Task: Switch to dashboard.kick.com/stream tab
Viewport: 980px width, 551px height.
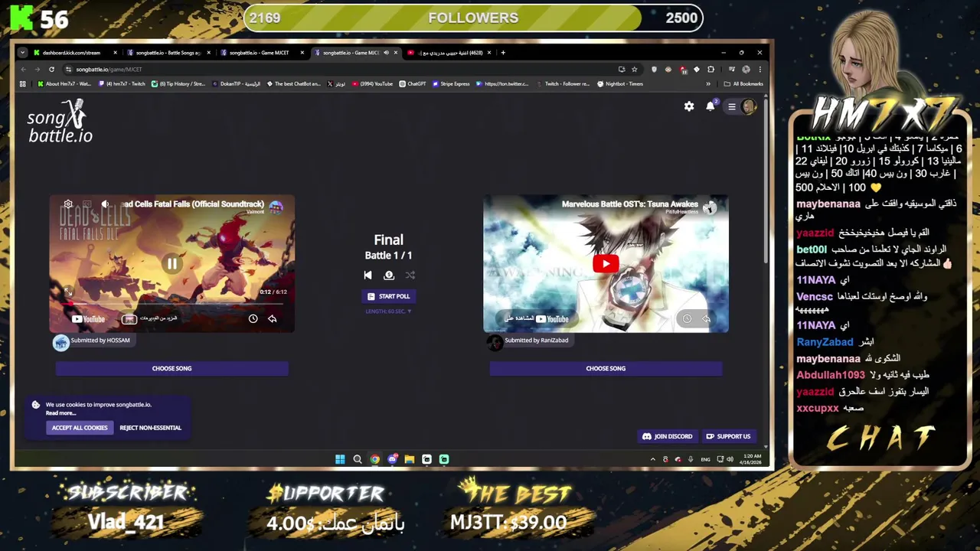Action: [74, 53]
